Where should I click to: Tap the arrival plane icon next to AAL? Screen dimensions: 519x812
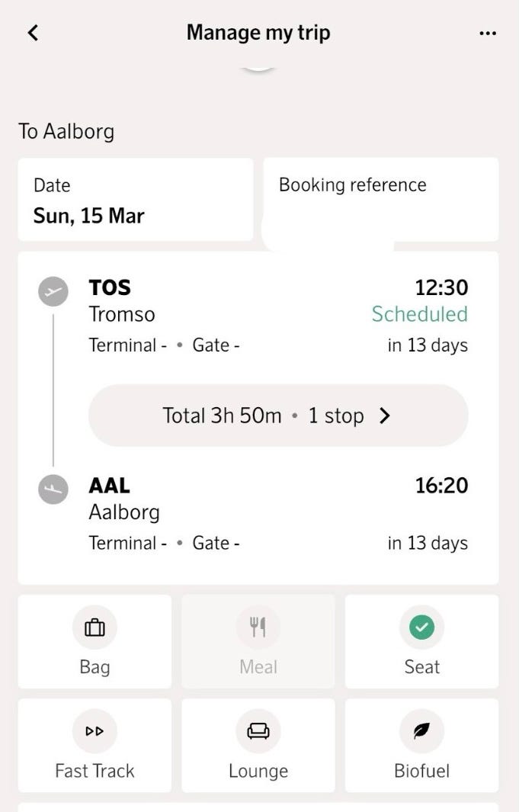tap(53, 489)
